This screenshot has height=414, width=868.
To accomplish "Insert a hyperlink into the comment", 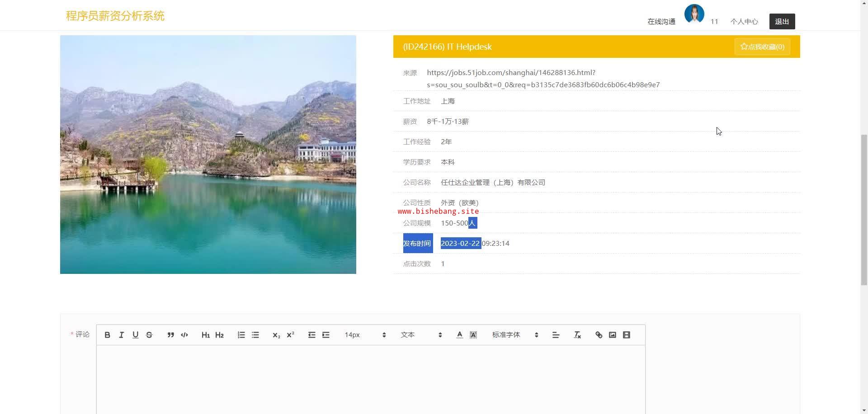I will click(x=599, y=335).
